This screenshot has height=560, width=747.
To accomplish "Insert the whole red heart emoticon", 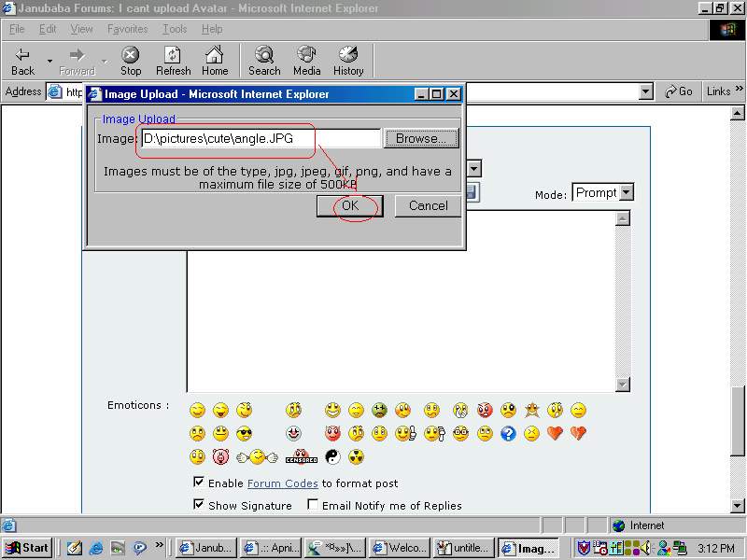I will [555, 433].
